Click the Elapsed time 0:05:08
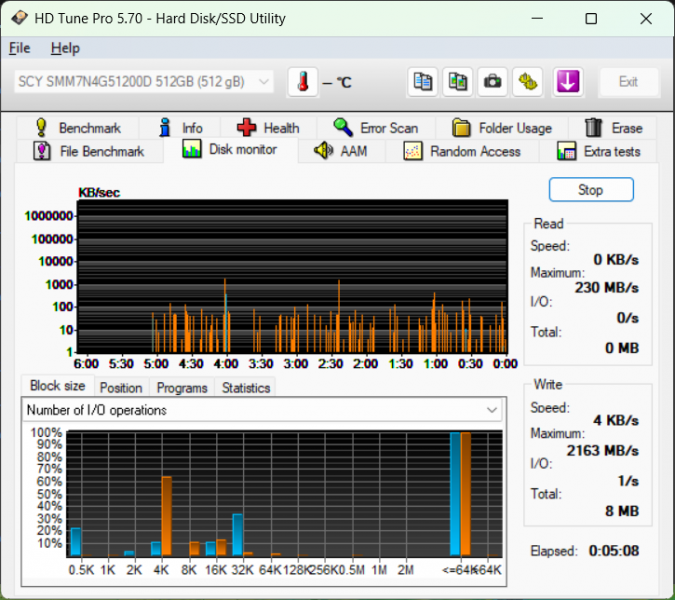The image size is (675, 600). [614, 551]
